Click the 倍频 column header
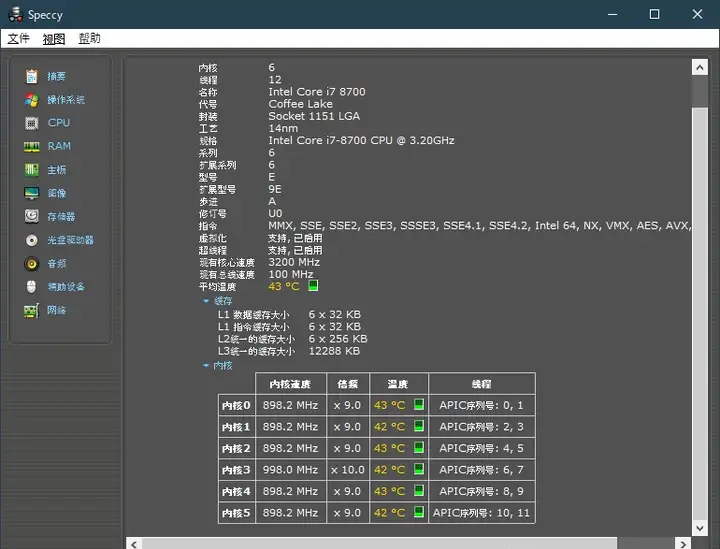 coord(348,384)
